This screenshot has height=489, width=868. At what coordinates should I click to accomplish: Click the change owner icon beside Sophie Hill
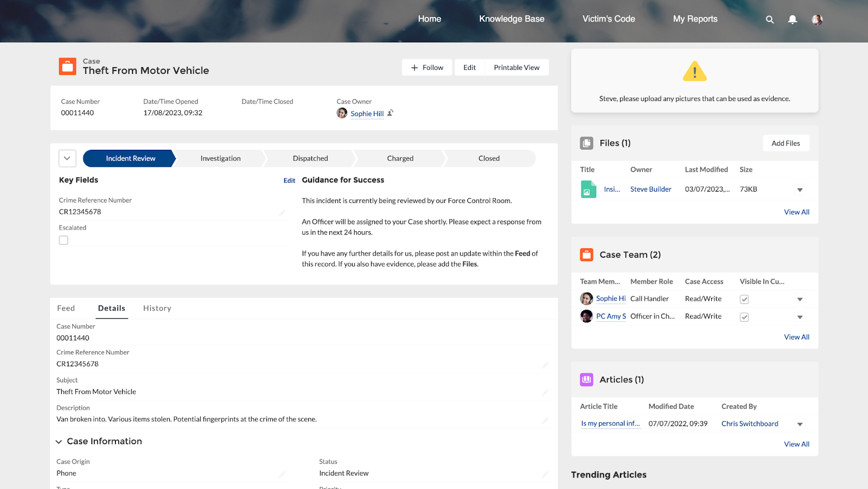coord(390,113)
